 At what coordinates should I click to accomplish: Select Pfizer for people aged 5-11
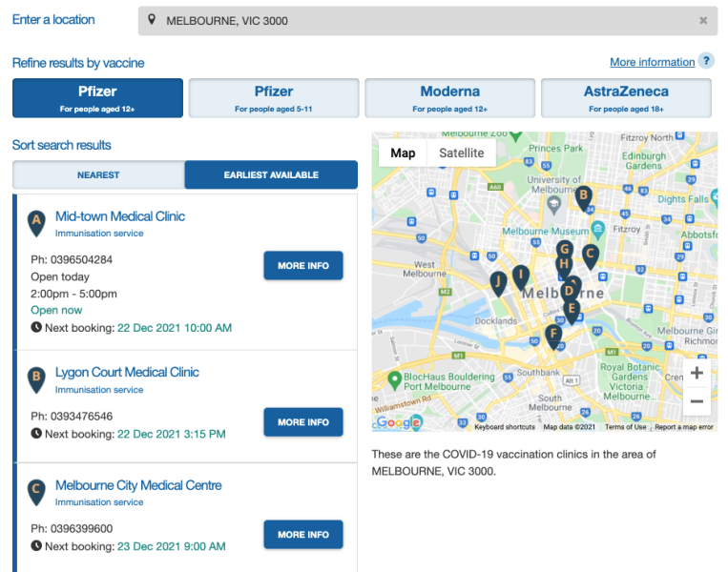tap(274, 98)
